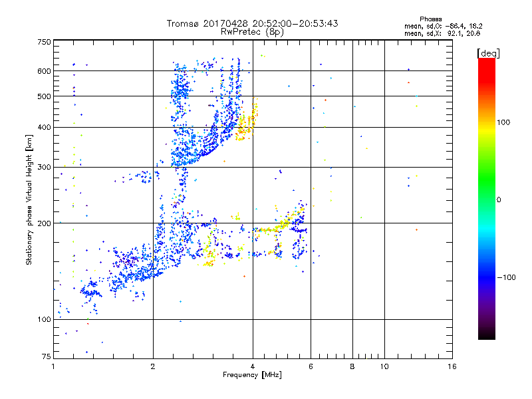Select the 'RwPretec (8p)' subtitle
Image resolution: width=532 pixels, height=399 pixels.
252,32
